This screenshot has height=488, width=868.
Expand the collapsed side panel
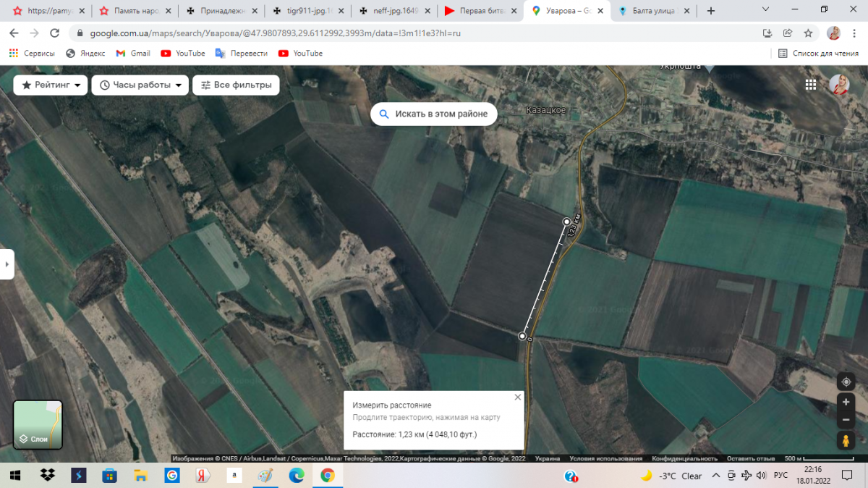click(x=7, y=264)
